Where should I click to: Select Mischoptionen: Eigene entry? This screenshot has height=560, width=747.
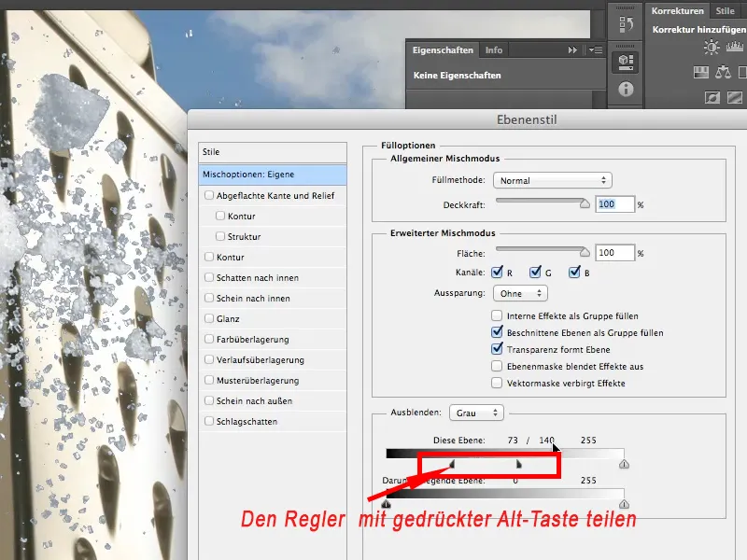(x=273, y=175)
